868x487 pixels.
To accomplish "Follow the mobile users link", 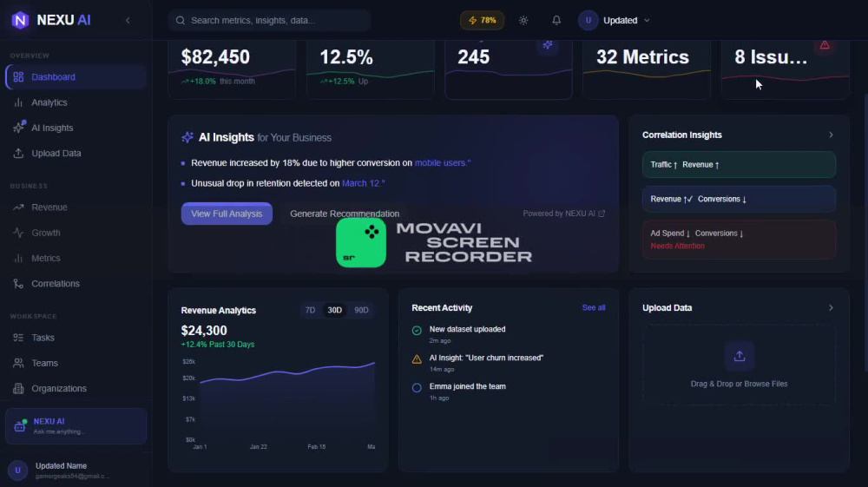I will 443,163.
